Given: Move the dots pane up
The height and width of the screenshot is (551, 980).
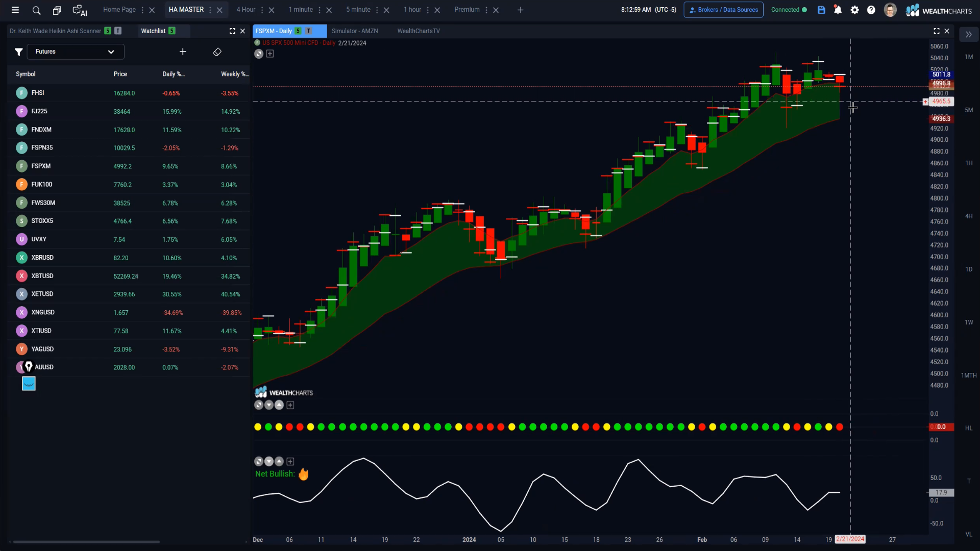Looking at the screenshot, I should pos(279,405).
